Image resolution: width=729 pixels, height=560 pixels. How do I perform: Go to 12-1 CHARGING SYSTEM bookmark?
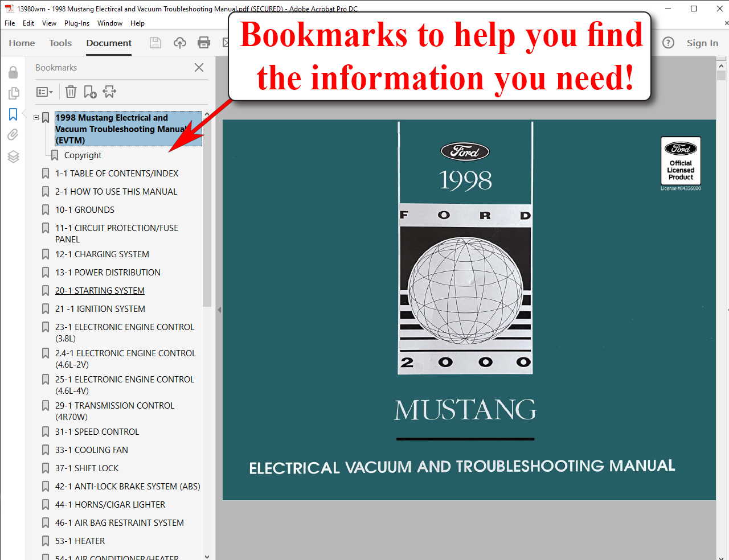[102, 254]
